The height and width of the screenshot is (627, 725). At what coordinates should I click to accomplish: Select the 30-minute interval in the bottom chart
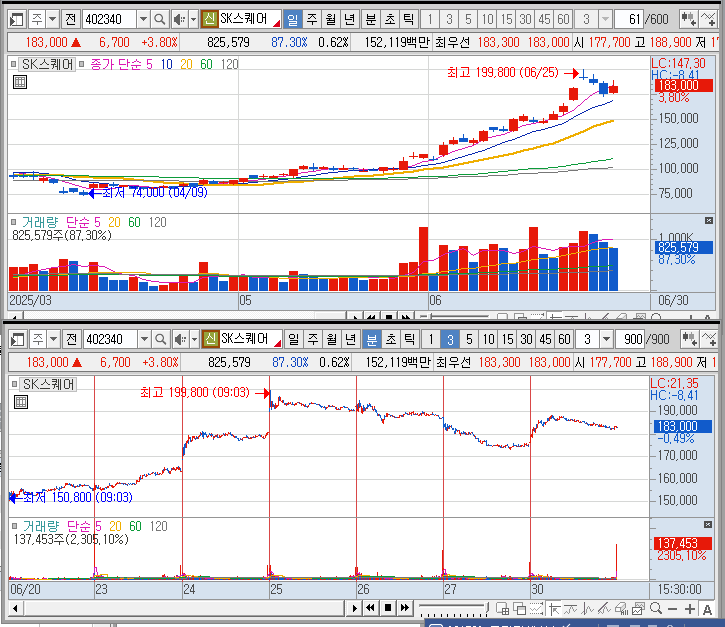click(x=526, y=339)
